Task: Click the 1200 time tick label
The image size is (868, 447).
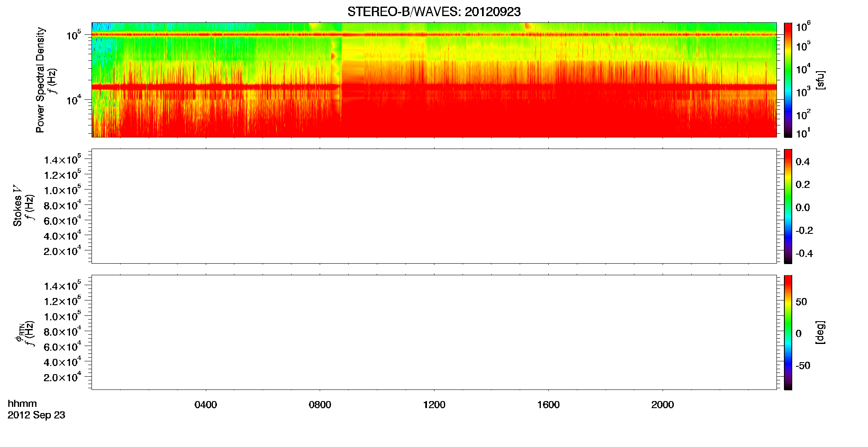Action: [x=434, y=405]
